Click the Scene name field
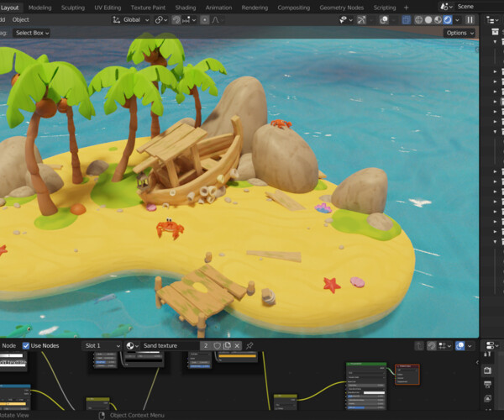504x420 pixels. click(x=479, y=7)
